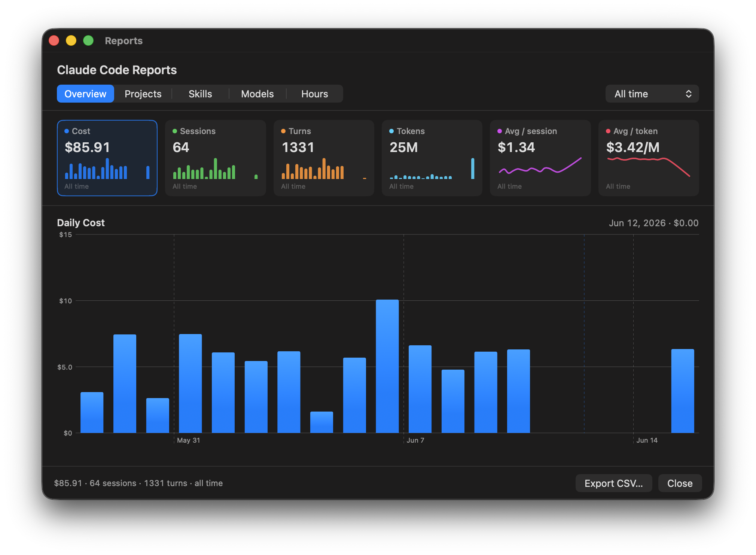
Task: Click the Close button
Action: (x=680, y=483)
